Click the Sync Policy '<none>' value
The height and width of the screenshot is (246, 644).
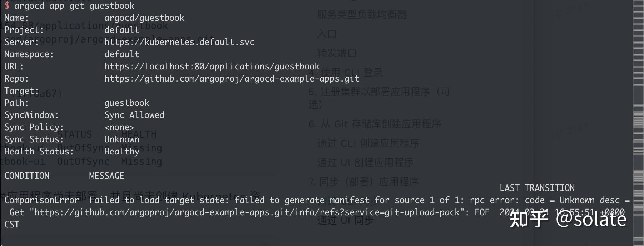pyautogui.click(x=119, y=127)
